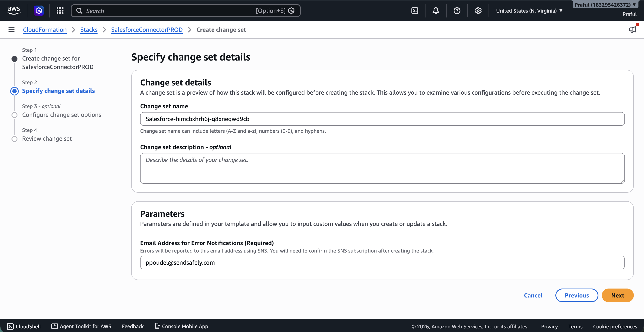Click the Step 3 circle indicator

tap(14, 115)
